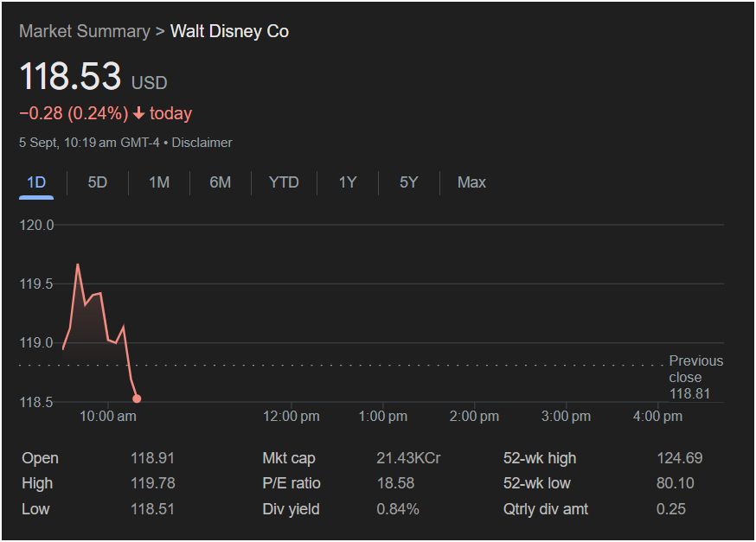Click the Open value 118.91

[x=152, y=458]
